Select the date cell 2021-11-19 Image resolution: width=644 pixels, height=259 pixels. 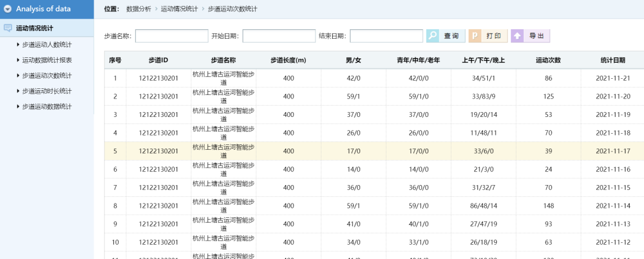click(613, 115)
